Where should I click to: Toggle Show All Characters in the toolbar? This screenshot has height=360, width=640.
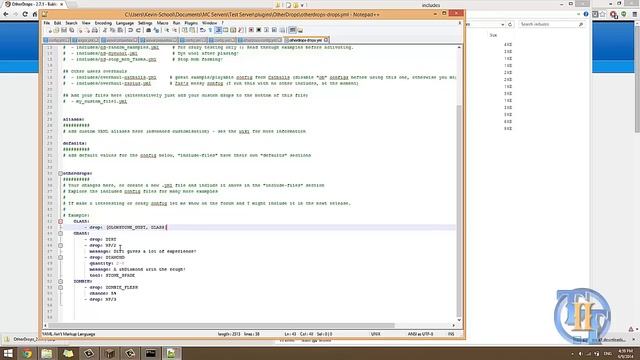pyautogui.click(x=210, y=30)
